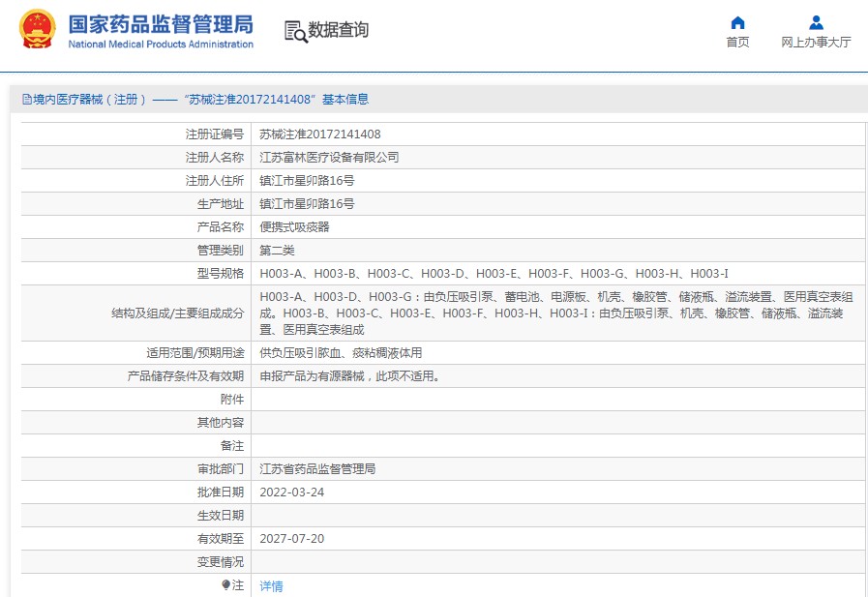This screenshot has width=868, height=597.
Task: Click the 备注 label
Action: pos(232,446)
